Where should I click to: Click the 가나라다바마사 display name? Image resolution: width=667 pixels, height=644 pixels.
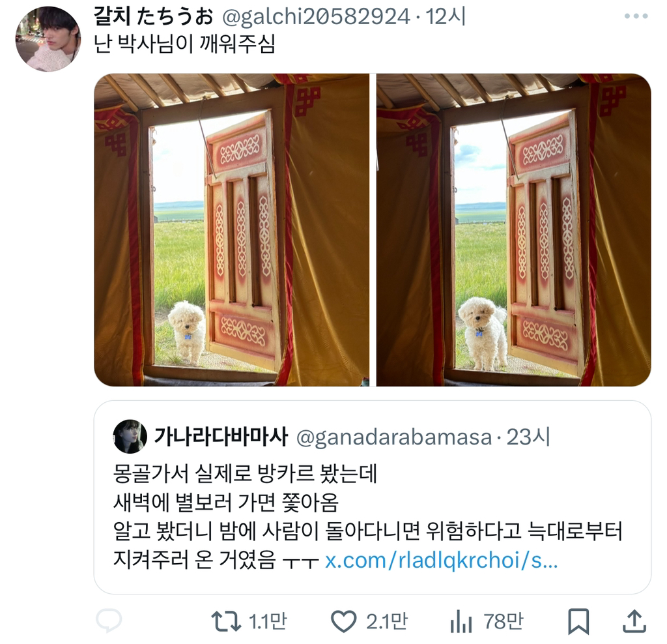pyautogui.click(x=221, y=436)
